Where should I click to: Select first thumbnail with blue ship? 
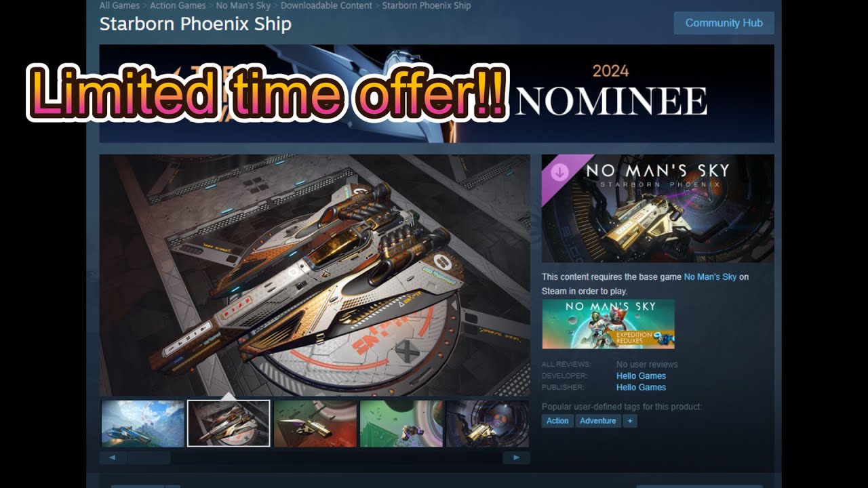143,424
